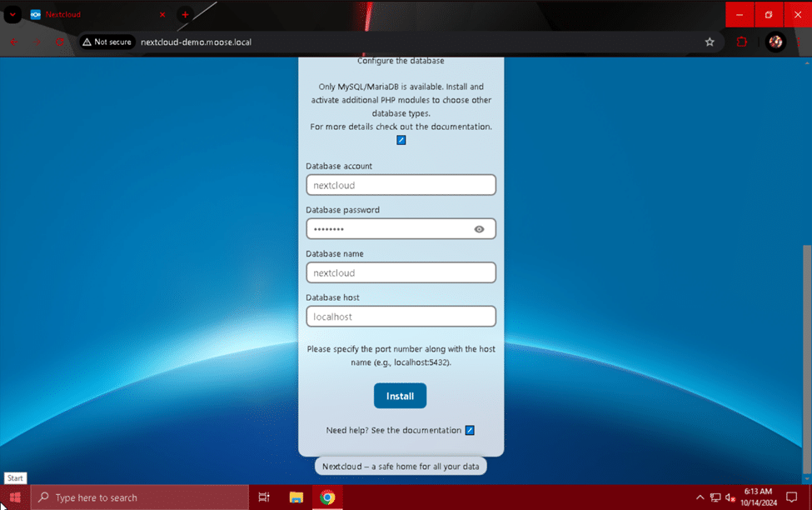Screen dimensions: 812x510
Task: Open tab search dropdown arrow
Action: 12,14
